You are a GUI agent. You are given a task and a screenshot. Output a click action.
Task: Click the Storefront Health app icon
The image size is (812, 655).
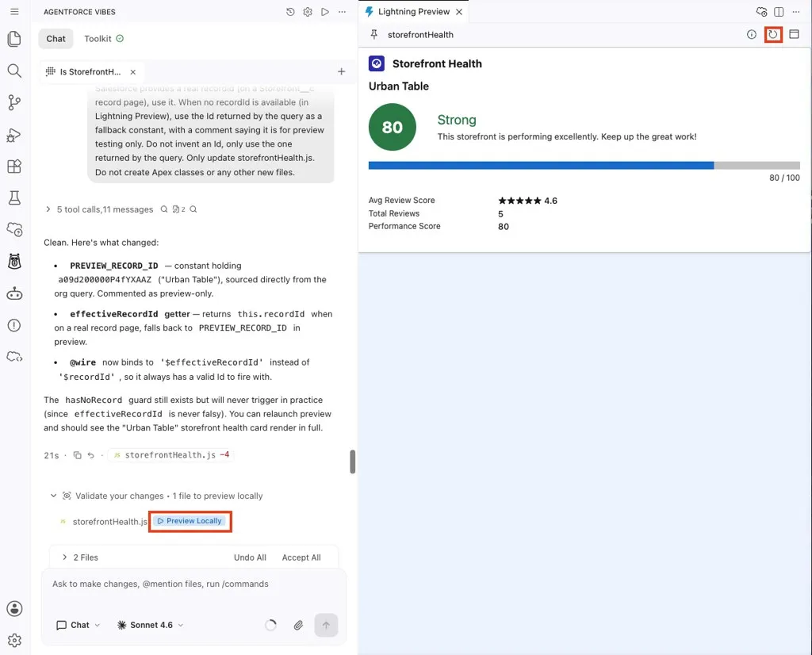(x=377, y=63)
